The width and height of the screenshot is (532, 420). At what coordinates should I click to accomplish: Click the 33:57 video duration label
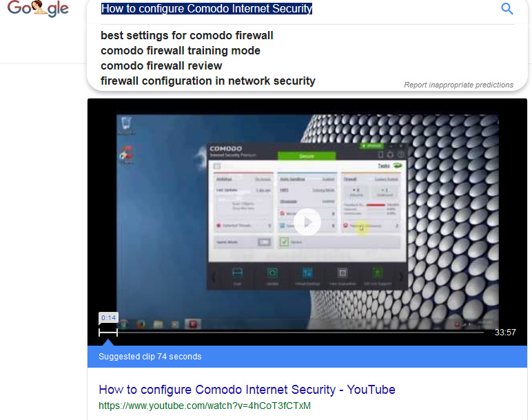(x=505, y=332)
